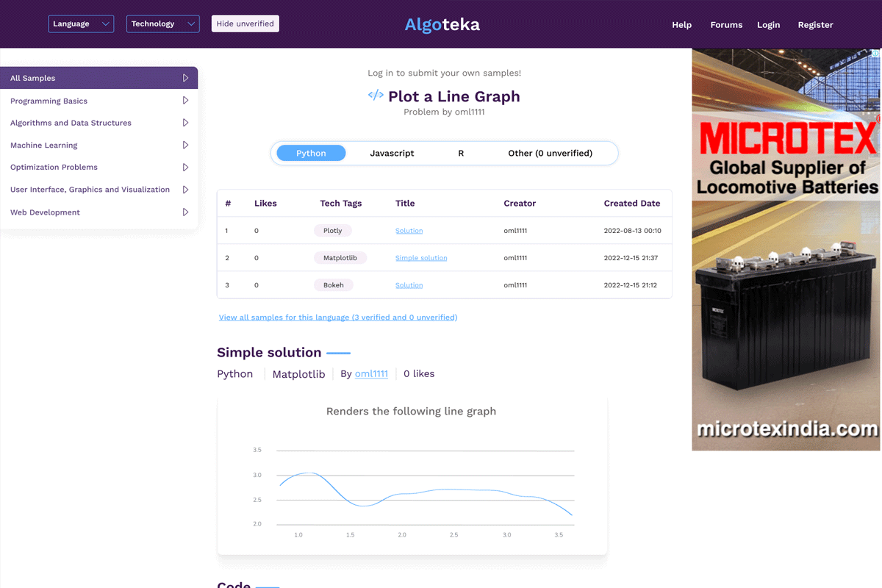Click the code brackets icon beside Plot a Line Graph
Image resolution: width=882 pixels, height=588 pixels.
pyautogui.click(x=376, y=96)
